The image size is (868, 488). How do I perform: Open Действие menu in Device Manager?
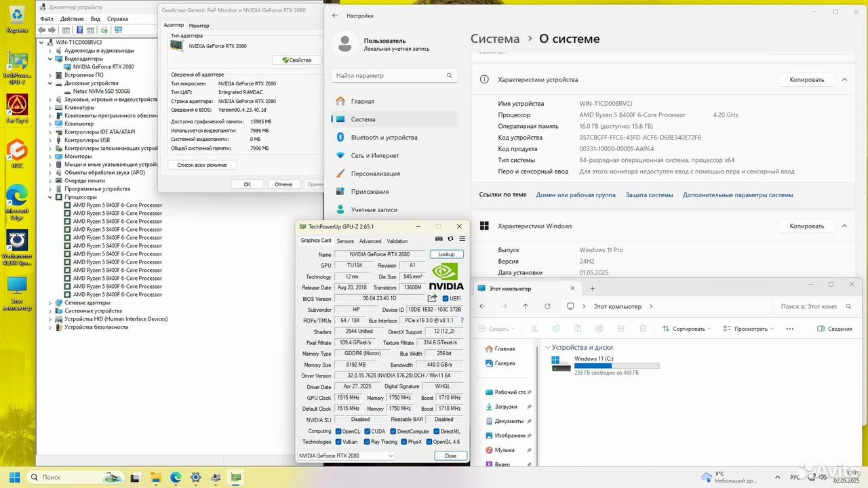tap(72, 19)
